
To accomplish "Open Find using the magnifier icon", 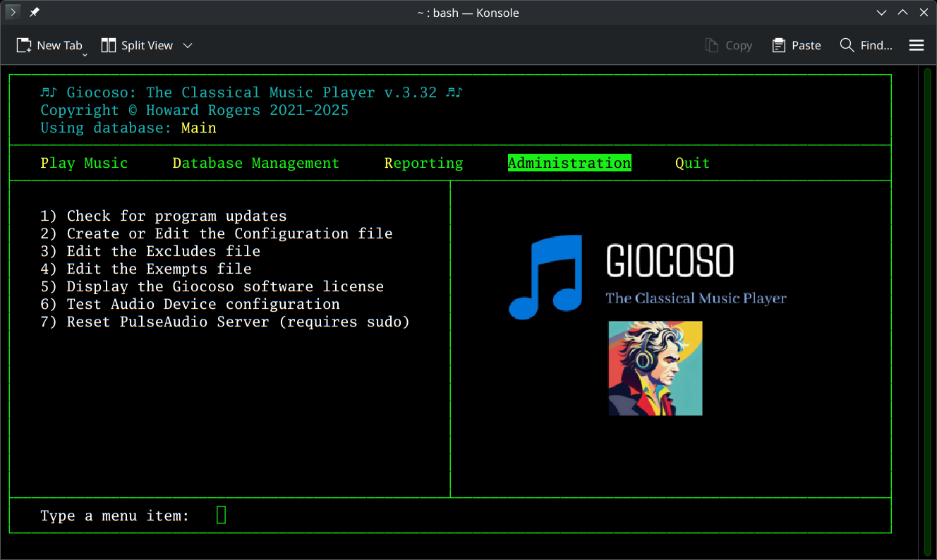I will [847, 44].
